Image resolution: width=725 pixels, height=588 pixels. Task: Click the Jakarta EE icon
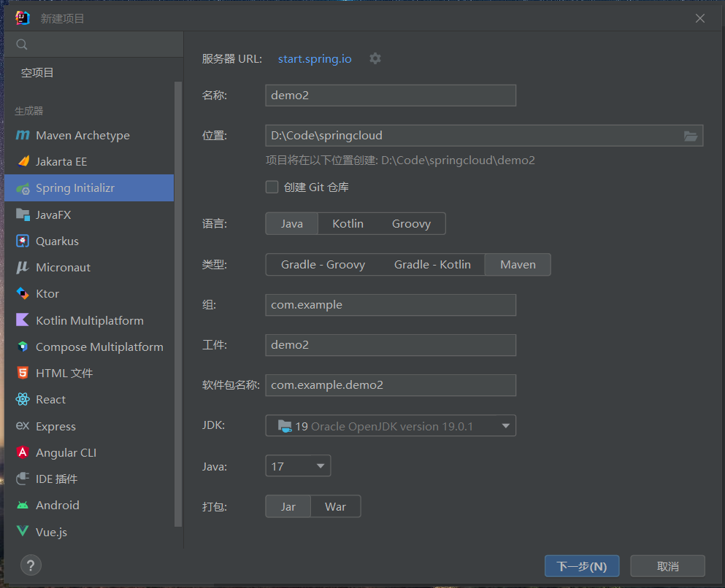[23, 161]
